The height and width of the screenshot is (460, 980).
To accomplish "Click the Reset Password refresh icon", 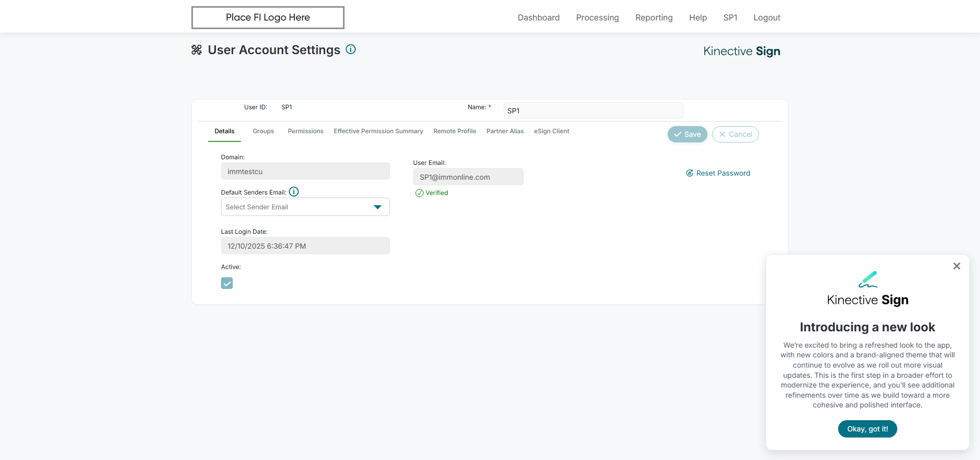I will pos(690,173).
